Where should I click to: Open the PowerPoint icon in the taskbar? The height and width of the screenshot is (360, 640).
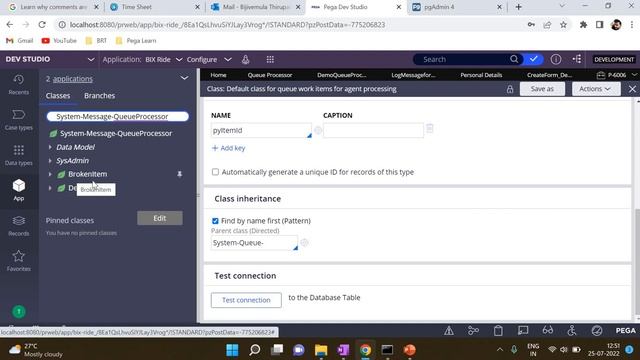click(x=409, y=350)
